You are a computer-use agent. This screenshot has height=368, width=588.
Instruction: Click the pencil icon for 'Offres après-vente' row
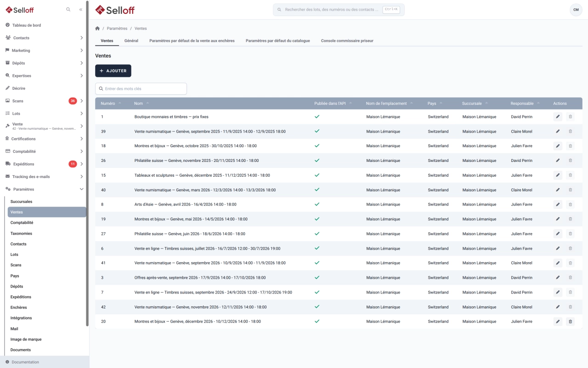(558, 278)
